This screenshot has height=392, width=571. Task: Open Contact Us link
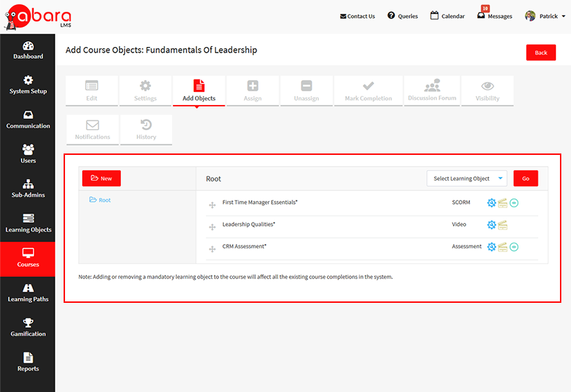point(357,17)
